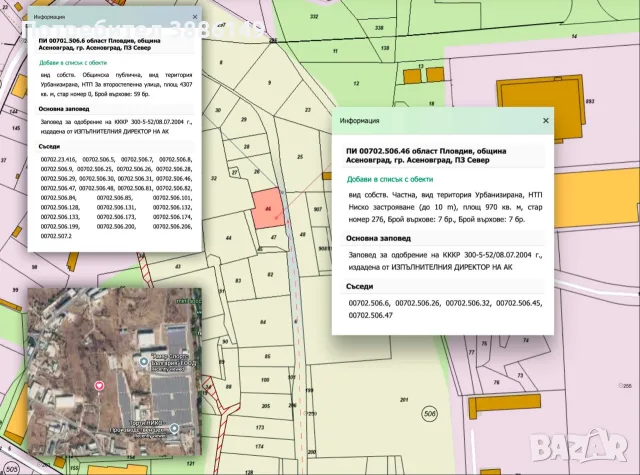Click the Ревер Спорт location pin on satellite image

[x=144, y=361]
